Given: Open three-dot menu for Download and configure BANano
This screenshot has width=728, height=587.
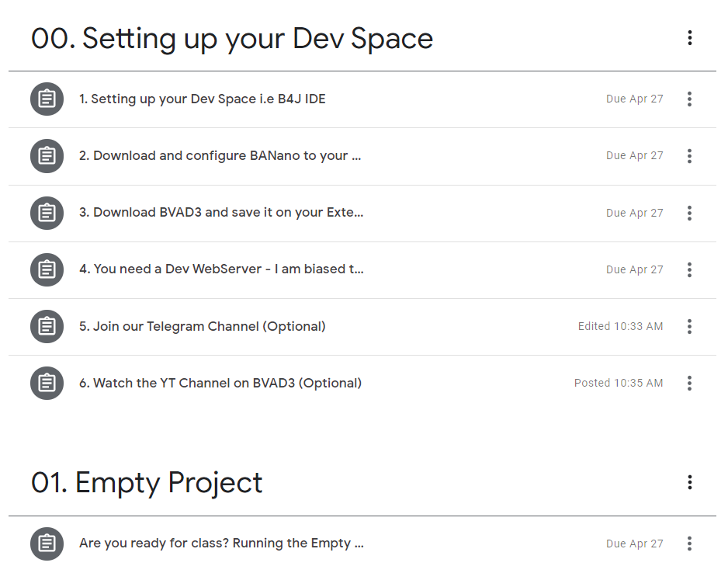Looking at the screenshot, I should pos(689,156).
